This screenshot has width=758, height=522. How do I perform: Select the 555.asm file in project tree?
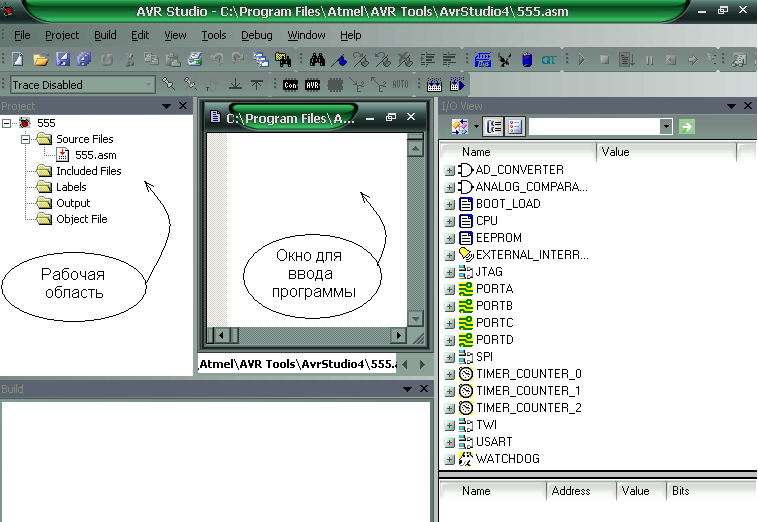click(96, 155)
